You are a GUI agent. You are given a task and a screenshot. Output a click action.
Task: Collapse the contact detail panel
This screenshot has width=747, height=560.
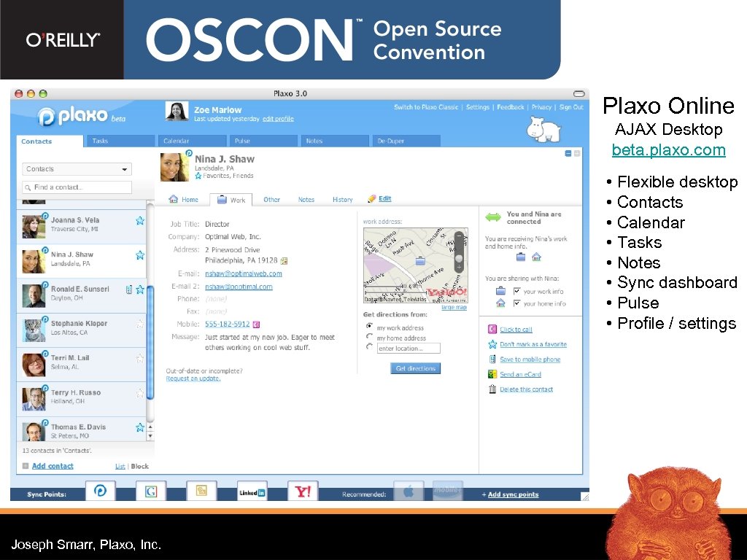click(569, 154)
